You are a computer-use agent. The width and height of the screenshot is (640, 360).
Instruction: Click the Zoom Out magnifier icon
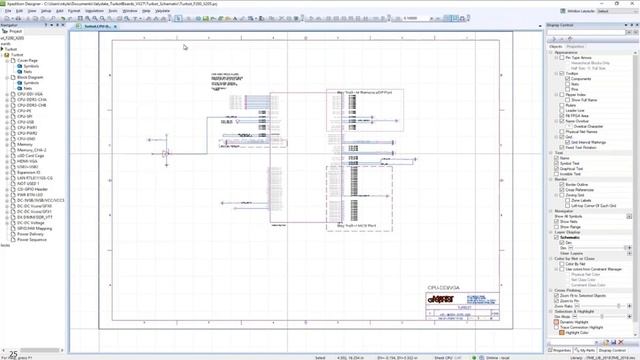click(x=95, y=18)
